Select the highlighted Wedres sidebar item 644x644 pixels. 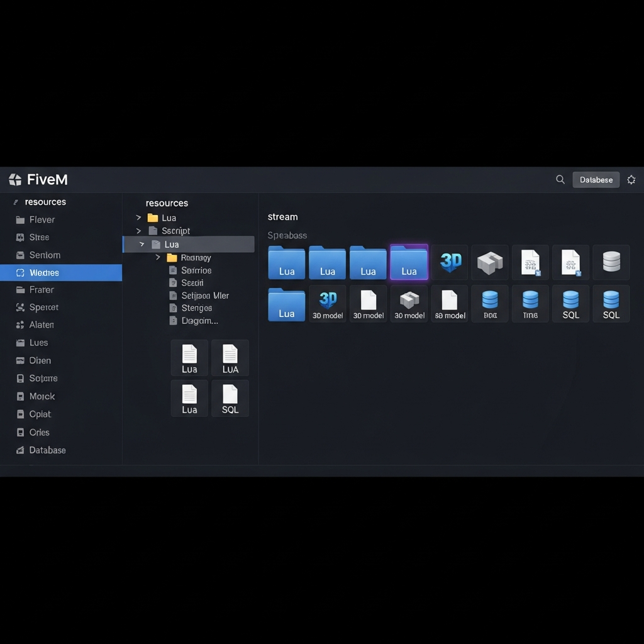coord(61,273)
